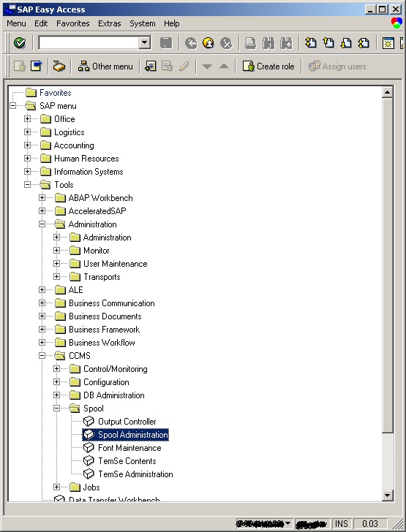Click the yellow Exit up-arrow icon
Image resolution: width=406 pixels, height=532 pixels.
coord(208,43)
